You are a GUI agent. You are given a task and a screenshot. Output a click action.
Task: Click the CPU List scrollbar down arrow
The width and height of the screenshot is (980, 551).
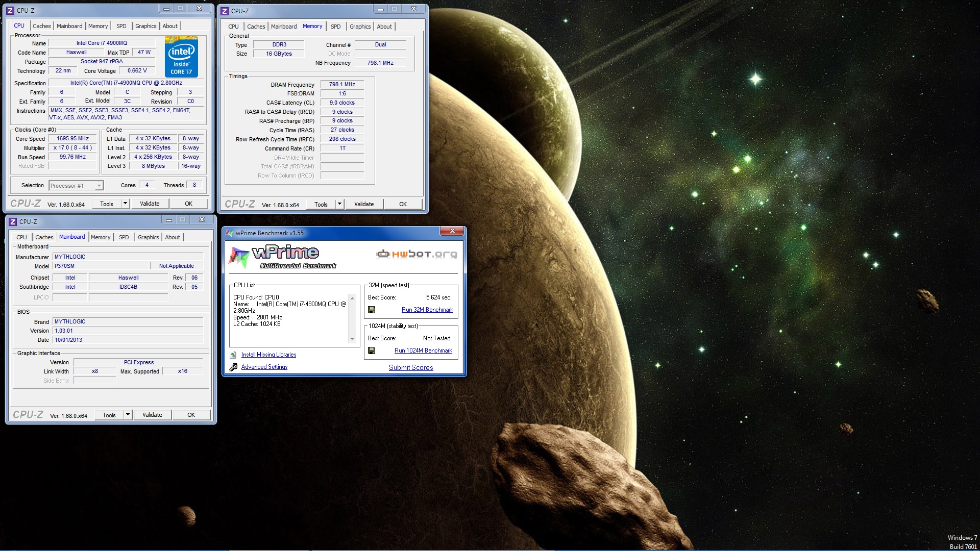[352, 339]
